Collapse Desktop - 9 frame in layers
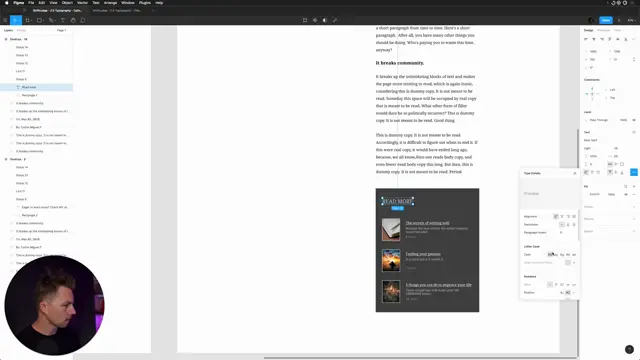640x360 pixels. tap(6, 159)
